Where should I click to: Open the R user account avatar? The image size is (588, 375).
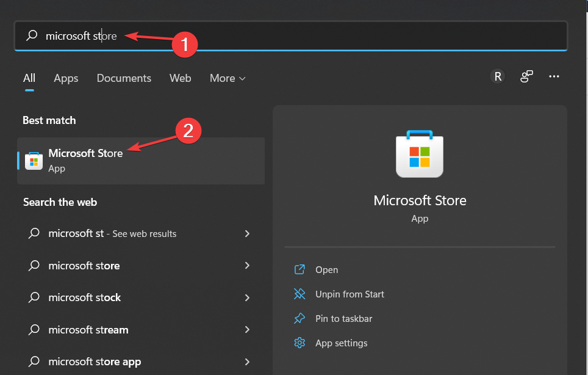[498, 76]
